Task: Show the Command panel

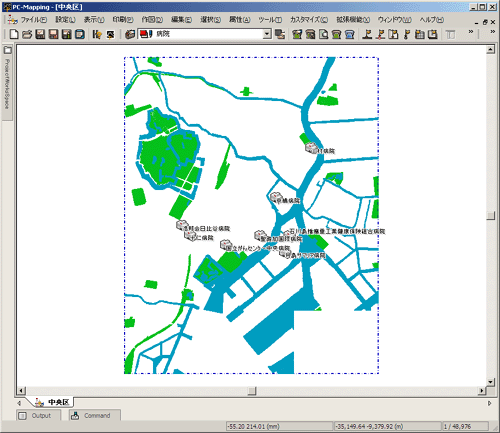Action: [95, 416]
